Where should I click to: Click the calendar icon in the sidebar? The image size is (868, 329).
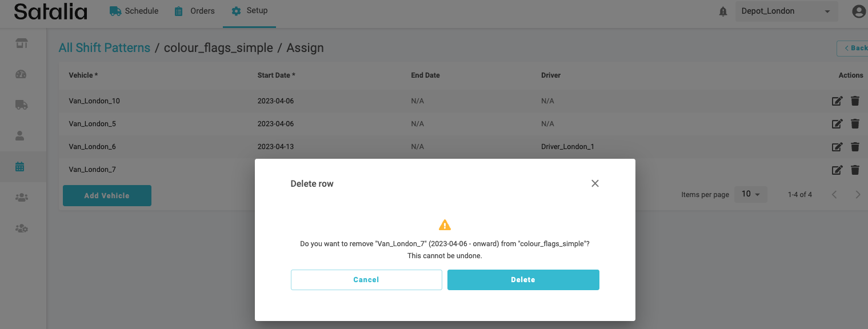coord(20,167)
